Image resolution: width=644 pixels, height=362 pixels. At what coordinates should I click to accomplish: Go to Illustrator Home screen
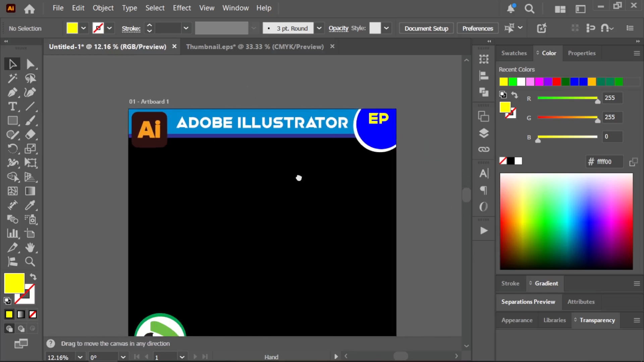point(29,9)
